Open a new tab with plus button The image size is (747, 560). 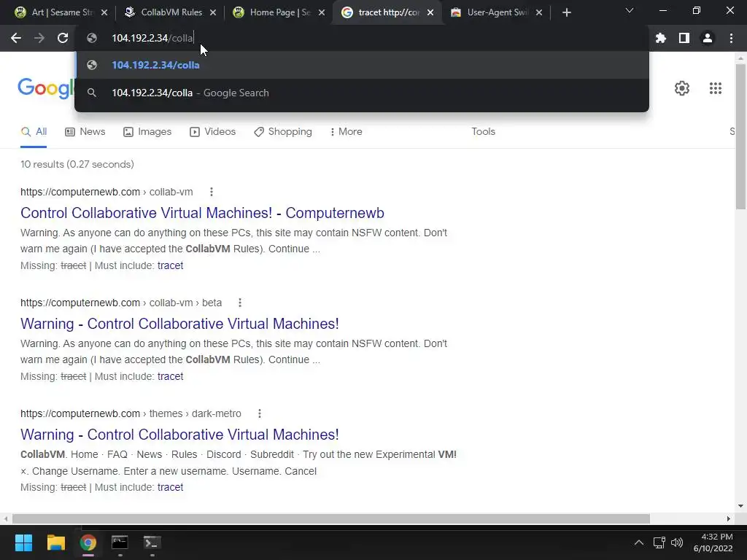click(566, 12)
